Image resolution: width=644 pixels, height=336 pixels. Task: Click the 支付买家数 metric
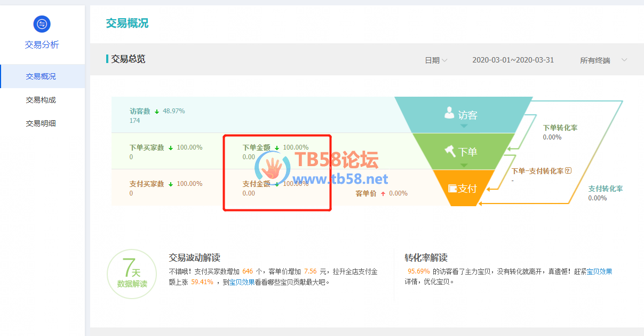(147, 184)
